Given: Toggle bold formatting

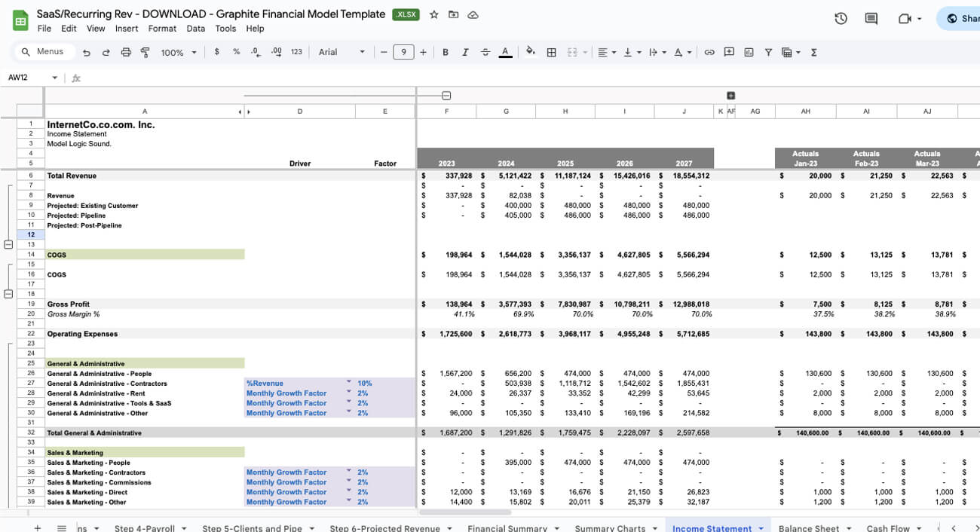Looking at the screenshot, I should coord(446,52).
